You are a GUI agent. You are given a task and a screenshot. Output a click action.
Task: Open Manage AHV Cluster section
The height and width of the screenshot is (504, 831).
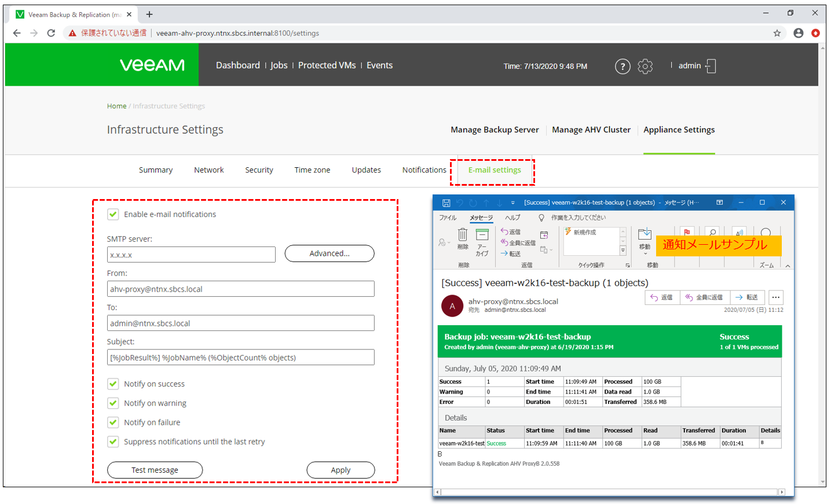[591, 130]
